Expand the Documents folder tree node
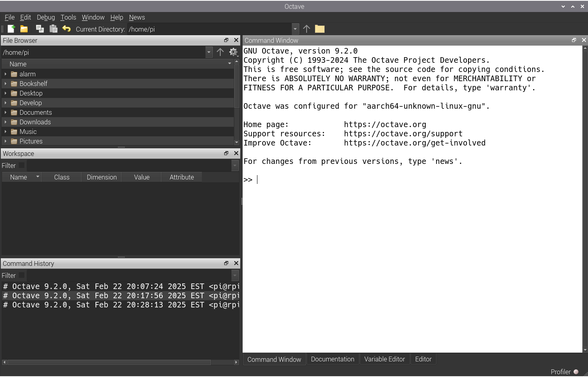 [x=5, y=112]
